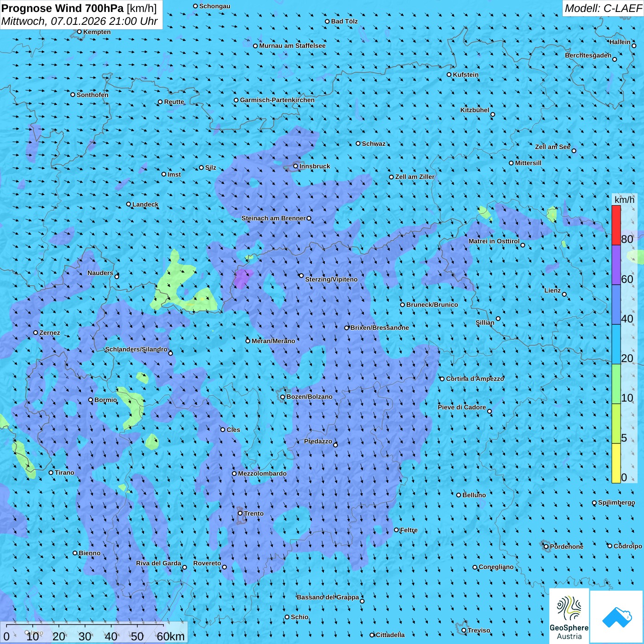Image resolution: width=644 pixels, height=644 pixels.
Task: Click the 'Lienz' map label
Action: [552, 290]
